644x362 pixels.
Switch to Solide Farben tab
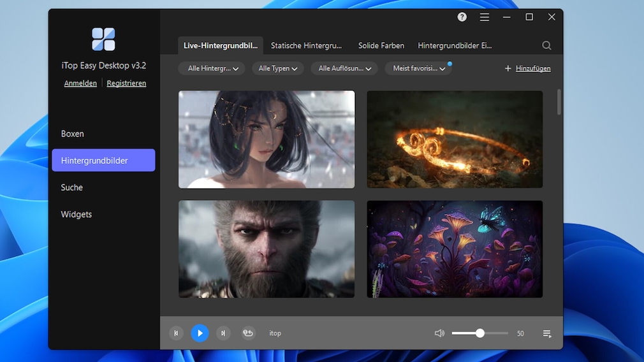[x=381, y=45]
